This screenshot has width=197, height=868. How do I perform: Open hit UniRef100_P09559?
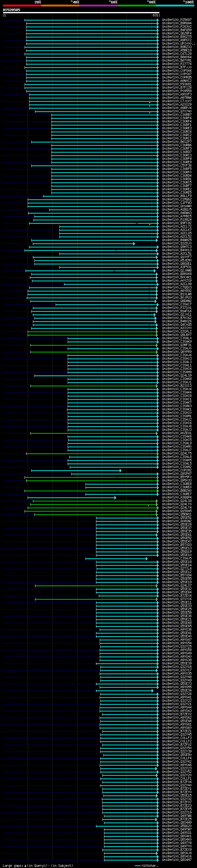pos(176,91)
